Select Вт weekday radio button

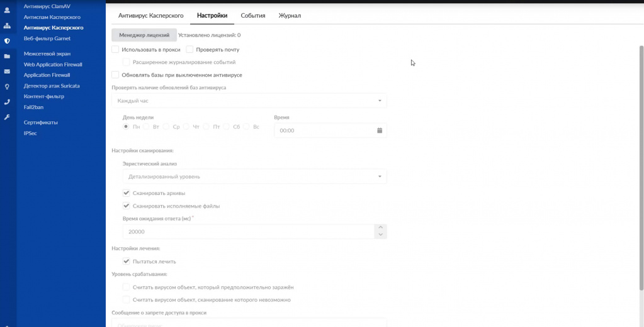coord(146,127)
